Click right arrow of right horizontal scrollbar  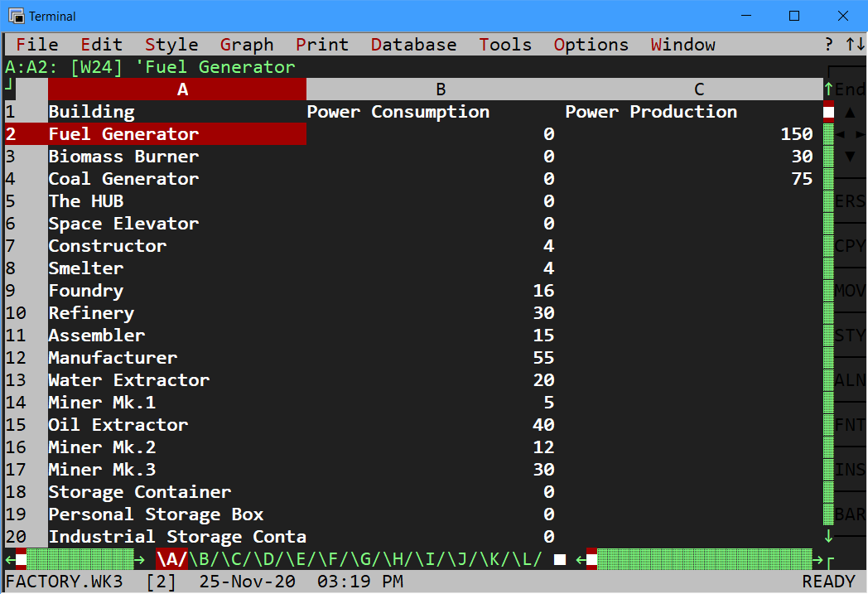click(x=817, y=560)
